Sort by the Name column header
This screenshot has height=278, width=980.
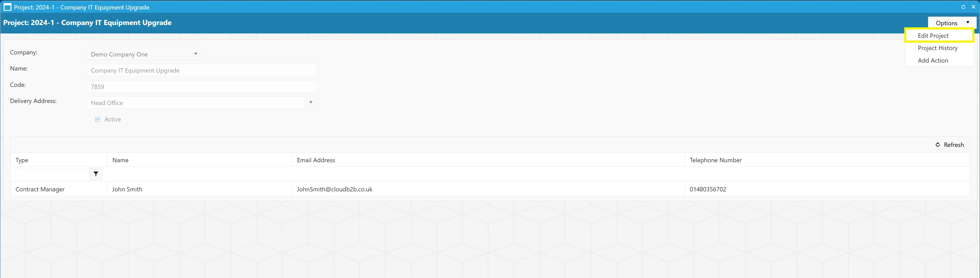click(x=199, y=160)
